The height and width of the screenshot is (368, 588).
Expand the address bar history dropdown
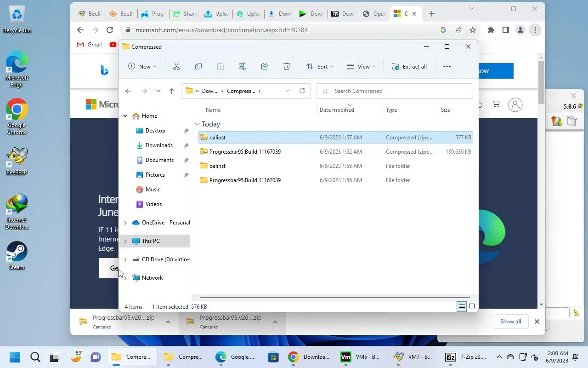tap(287, 91)
